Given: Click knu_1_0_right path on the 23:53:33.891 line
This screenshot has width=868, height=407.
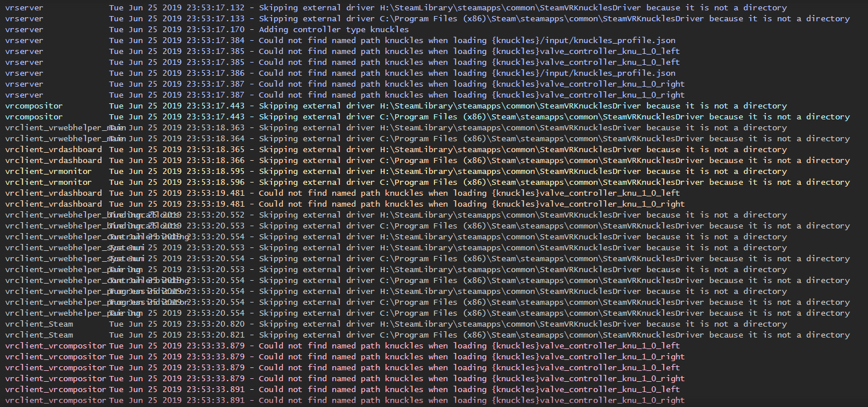Looking at the screenshot, I should point(588,400).
